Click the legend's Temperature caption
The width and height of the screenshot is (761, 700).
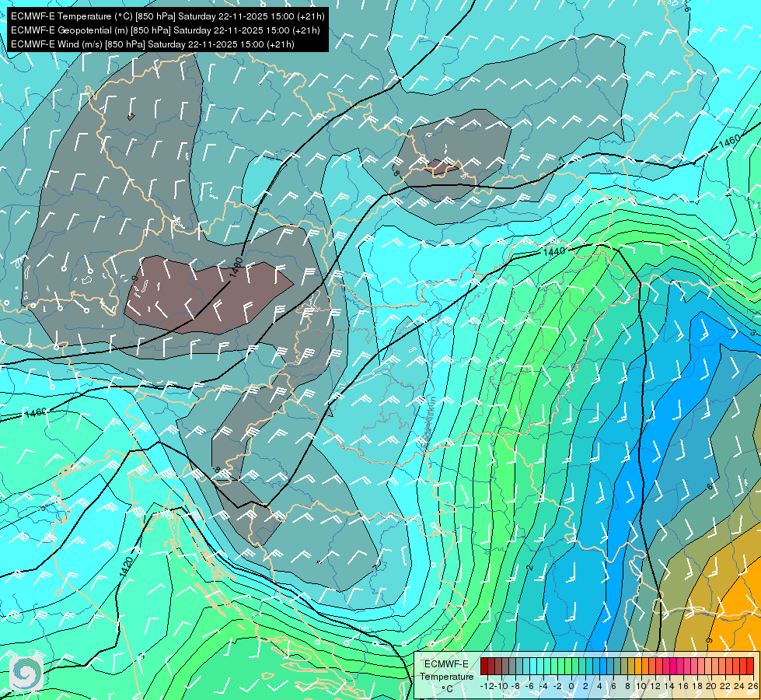446,677
